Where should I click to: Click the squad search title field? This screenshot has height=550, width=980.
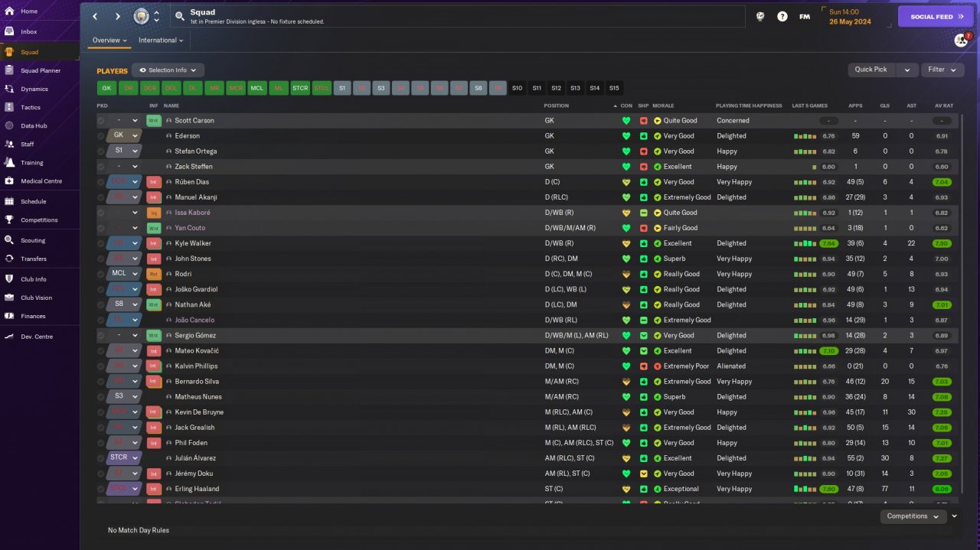[458, 16]
